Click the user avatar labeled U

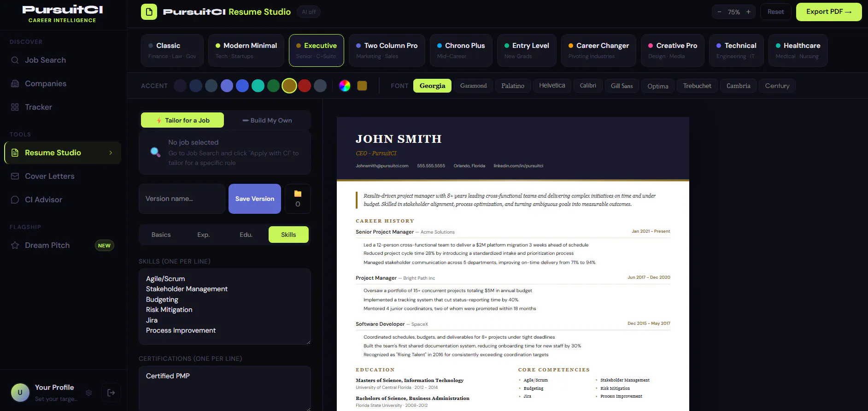point(20,393)
